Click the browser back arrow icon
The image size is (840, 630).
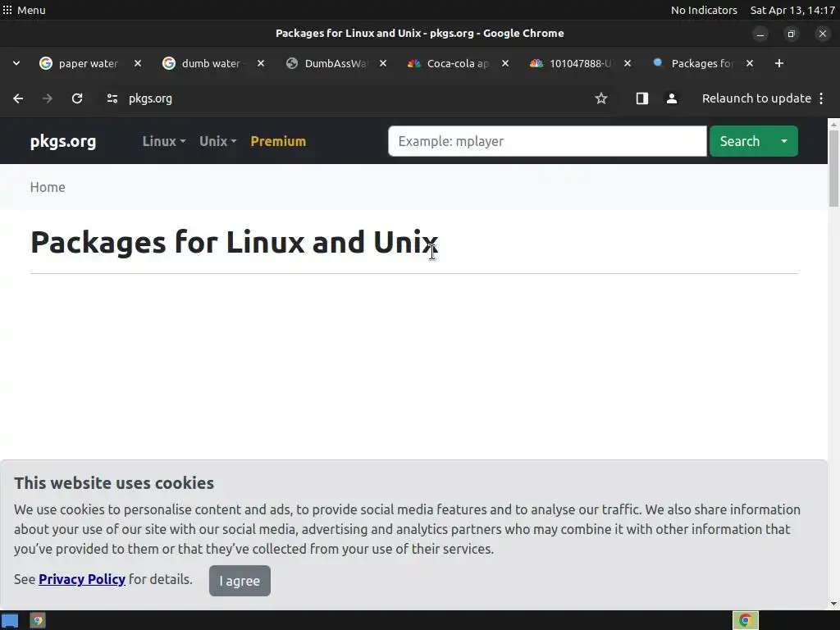pyautogui.click(x=18, y=98)
